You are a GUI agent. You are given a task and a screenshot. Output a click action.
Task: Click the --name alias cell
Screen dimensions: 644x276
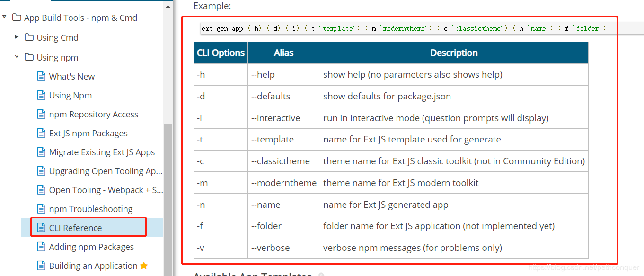[x=284, y=205]
